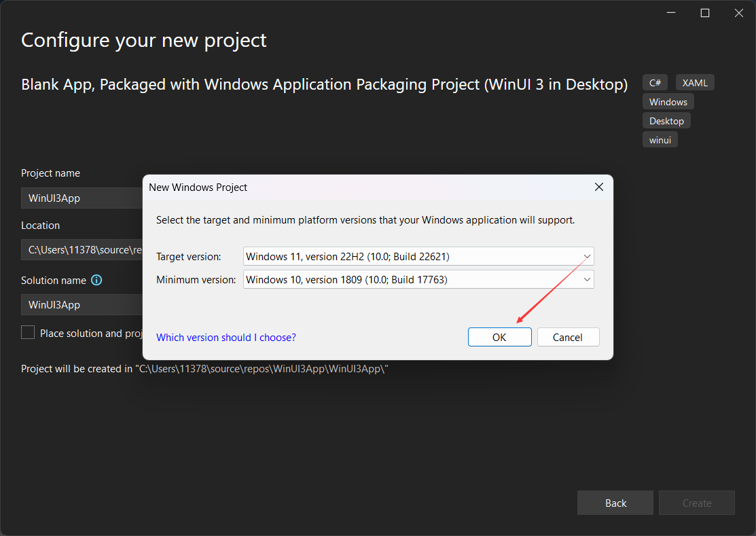Click the Solution name info icon
This screenshot has height=536, width=756.
click(96, 280)
